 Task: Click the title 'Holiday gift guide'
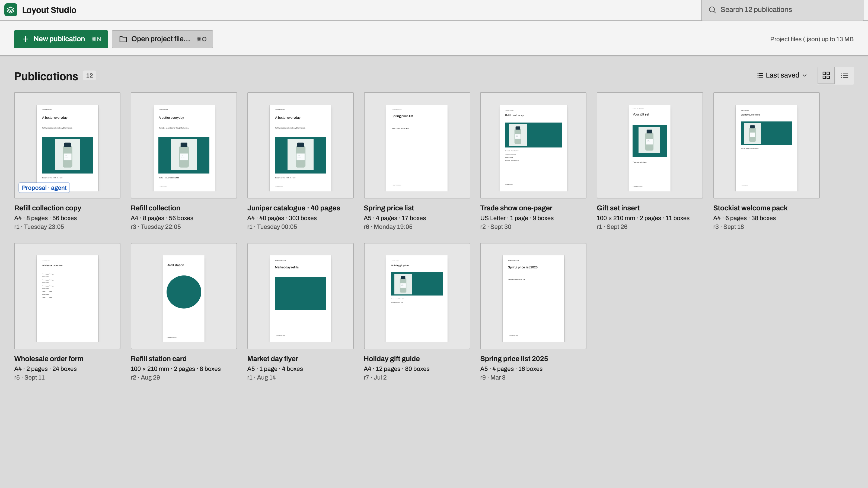pos(391,359)
